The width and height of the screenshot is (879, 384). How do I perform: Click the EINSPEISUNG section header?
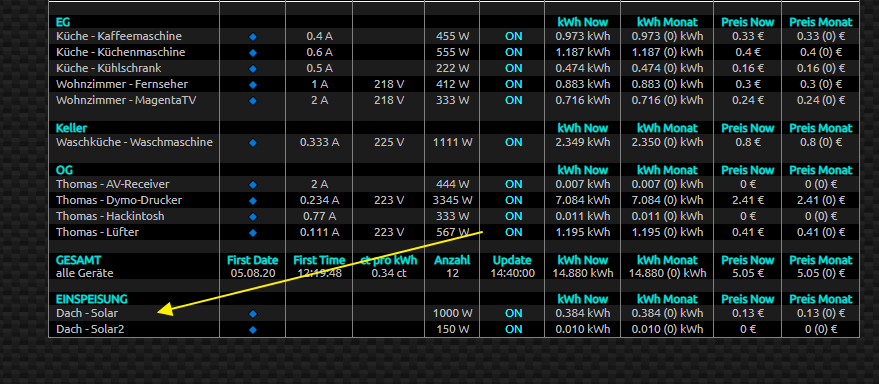tap(92, 299)
